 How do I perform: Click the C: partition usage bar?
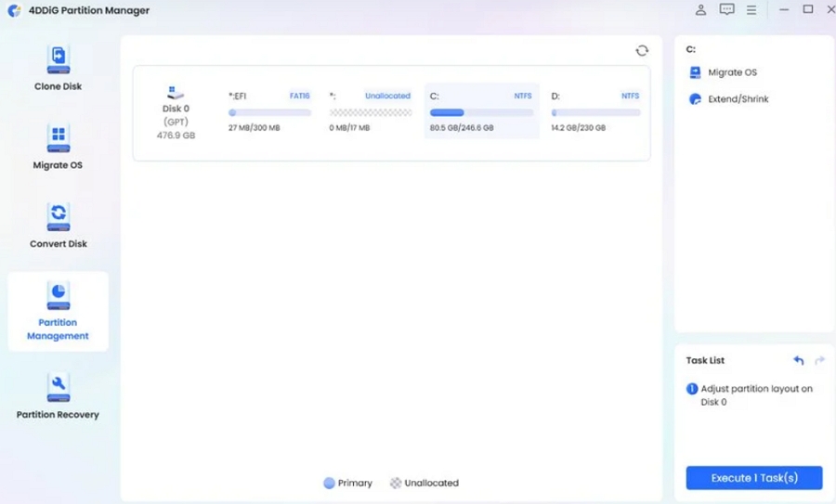coord(481,112)
